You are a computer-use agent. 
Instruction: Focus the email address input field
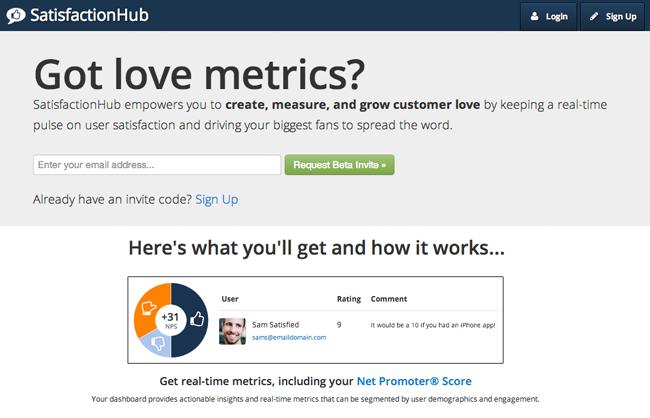(157, 165)
